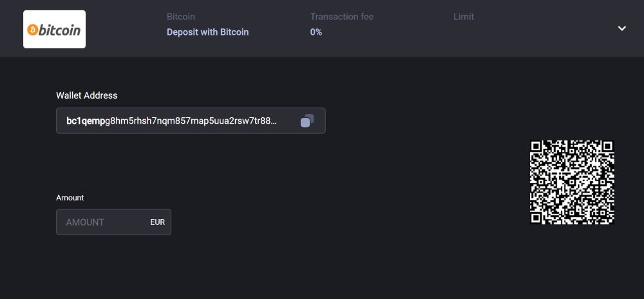The width and height of the screenshot is (644, 299).
Task: Copy the wallet address with the copy icon
Action: coord(307,121)
